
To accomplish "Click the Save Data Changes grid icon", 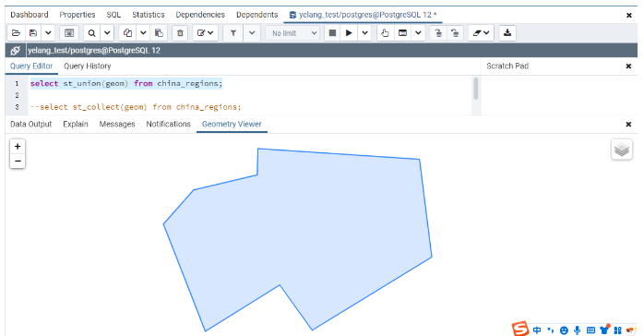I will coord(69,33).
